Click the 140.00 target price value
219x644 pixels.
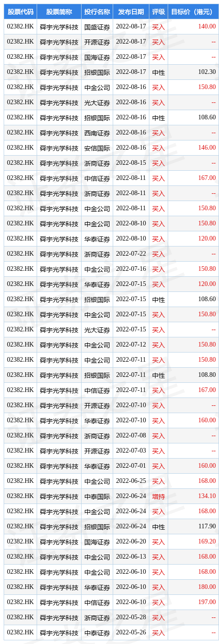point(207,27)
